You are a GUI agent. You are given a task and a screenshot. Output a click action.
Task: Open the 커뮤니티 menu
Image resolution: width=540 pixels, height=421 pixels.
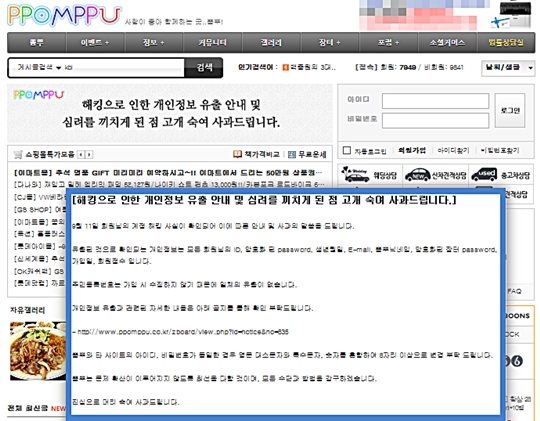[x=212, y=42]
